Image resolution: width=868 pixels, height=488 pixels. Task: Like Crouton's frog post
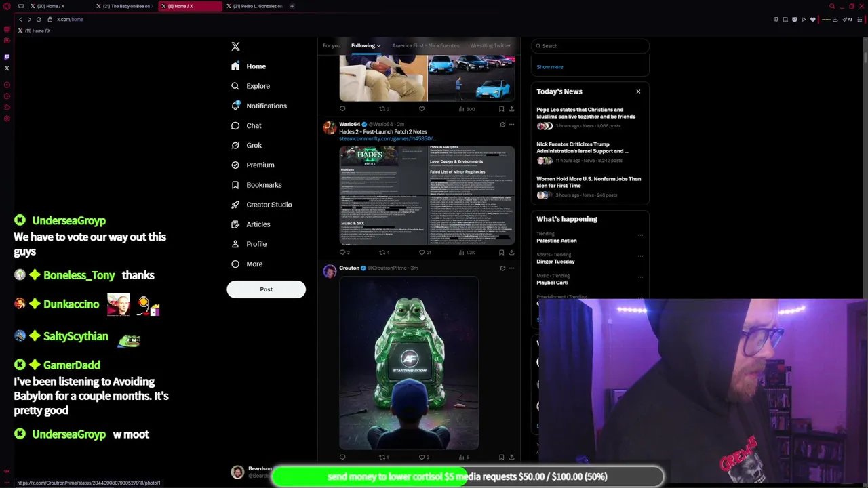point(423,457)
